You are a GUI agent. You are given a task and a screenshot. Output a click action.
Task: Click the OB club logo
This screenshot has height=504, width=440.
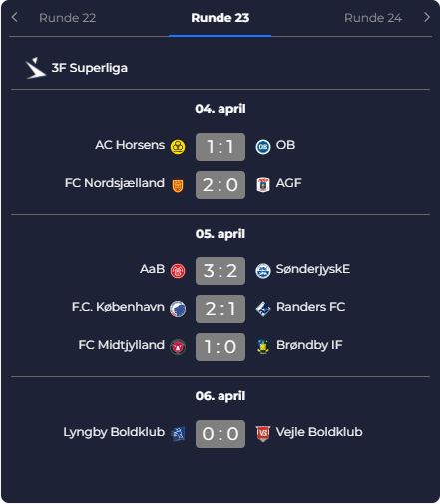[x=263, y=147]
